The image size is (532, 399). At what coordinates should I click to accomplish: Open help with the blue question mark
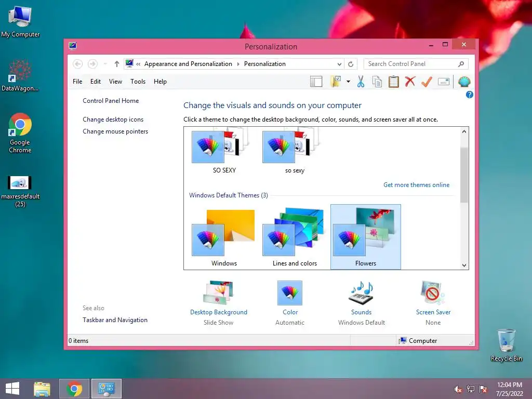point(469,95)
